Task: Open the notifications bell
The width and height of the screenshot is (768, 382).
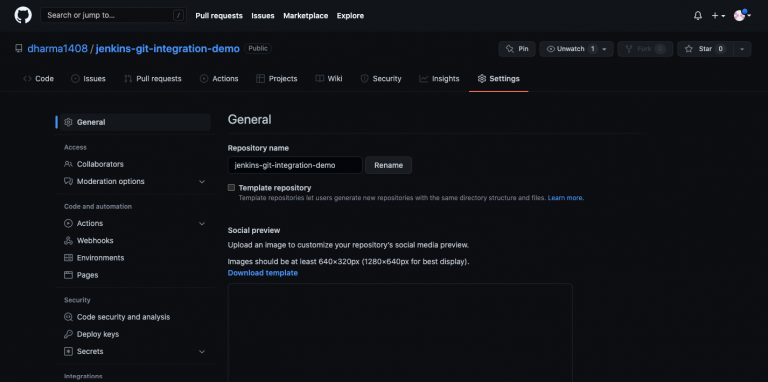Action: [x=698, y=16]
